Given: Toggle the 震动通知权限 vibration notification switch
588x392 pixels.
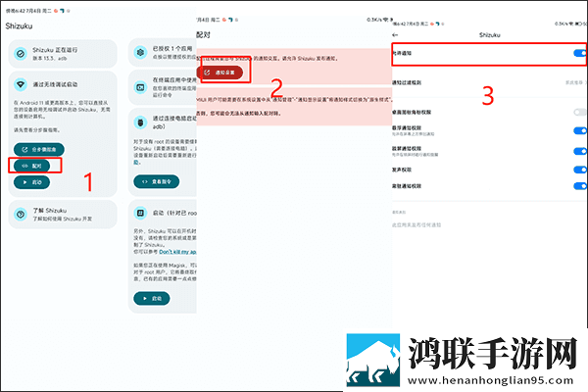Looking at the screenshot, I should (x=580, y=186).
